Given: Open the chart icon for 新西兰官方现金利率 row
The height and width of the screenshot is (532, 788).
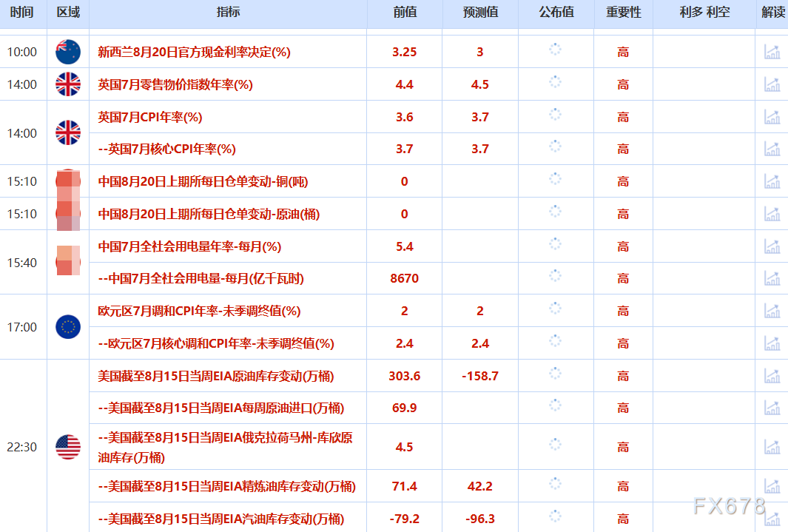Looking at the screenshot, I should 774,52.
